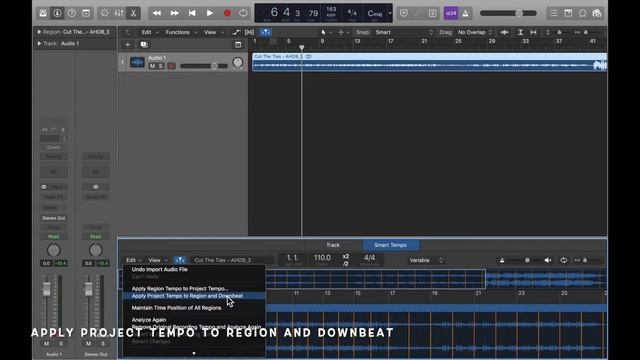Open the Functions menu
Image resolution: width=640 pixels, height=360 pixels.
coord(181,32)
